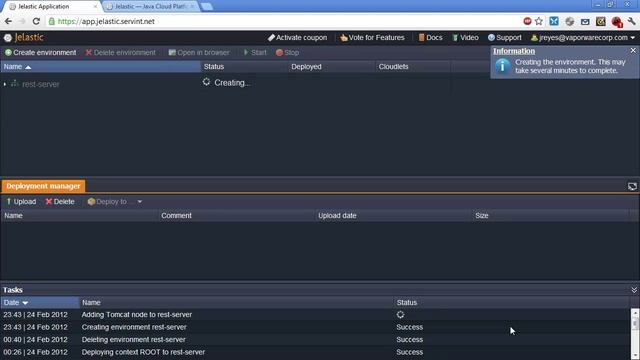Click the spinner in Adding Tomcat task status
This screenshot has width=640, height=360.
400,315
